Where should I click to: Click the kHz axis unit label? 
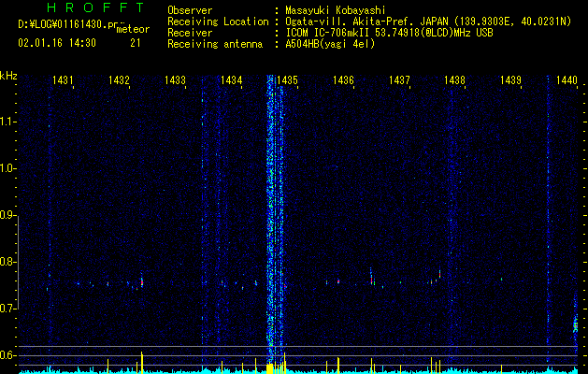[x=8, y=76]
